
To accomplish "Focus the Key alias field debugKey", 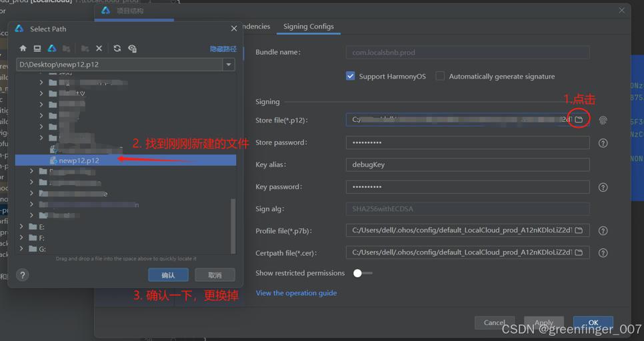I will click(x=468, y=165).
